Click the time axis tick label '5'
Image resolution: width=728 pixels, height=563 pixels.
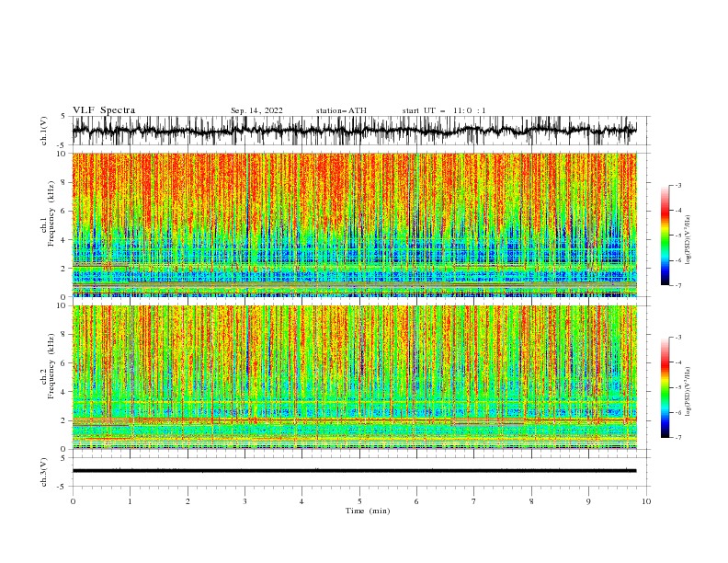tap(359, 501)
